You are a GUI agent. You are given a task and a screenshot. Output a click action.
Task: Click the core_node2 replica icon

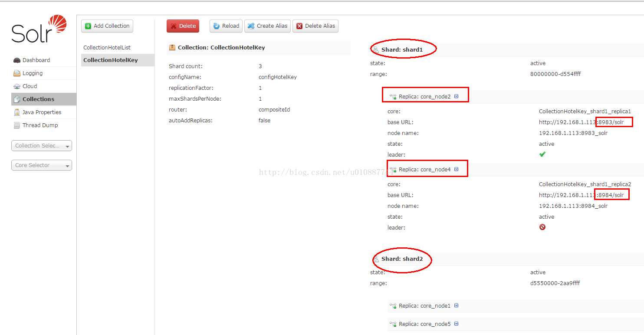393,97
